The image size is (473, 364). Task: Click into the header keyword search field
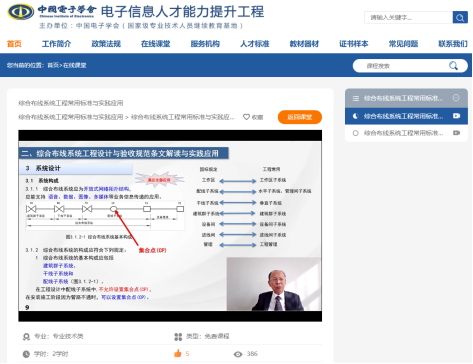(x=408, y=17)
